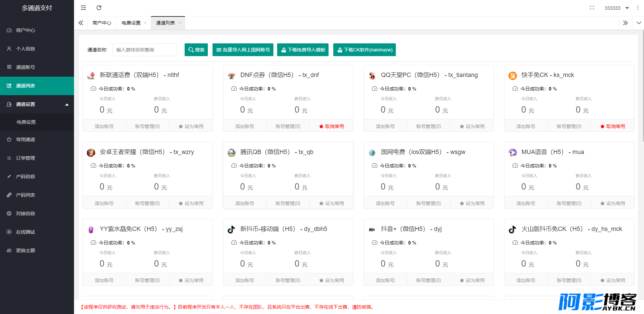Click the 腾讯QB penguin icon

point(231,153)
